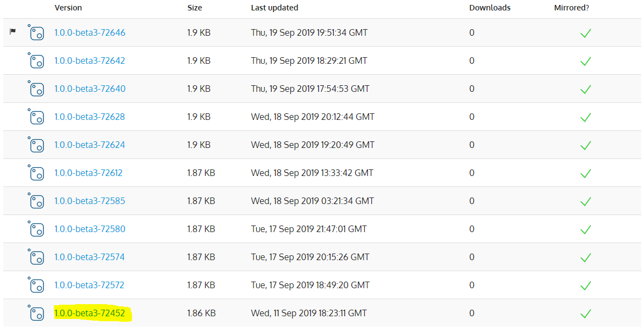Open the 1.0.0-beta3-72624 version link
This screenshot has width=644, height=330.
click(90, 145)
